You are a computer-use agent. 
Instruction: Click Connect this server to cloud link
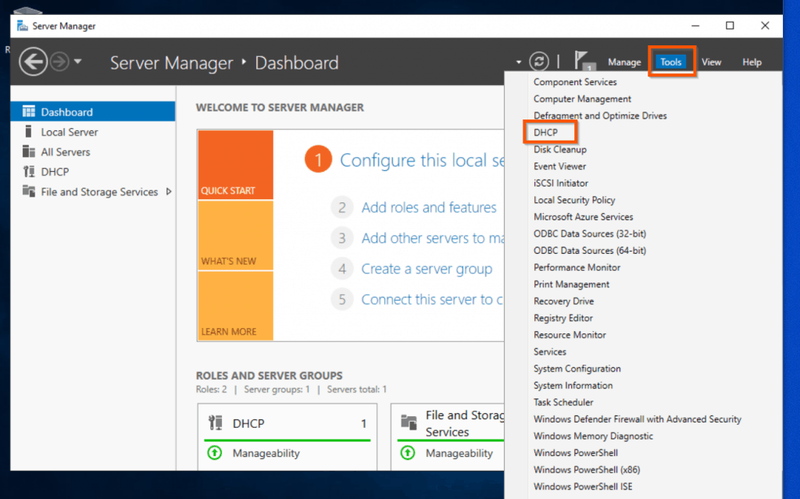pos(432,299)
